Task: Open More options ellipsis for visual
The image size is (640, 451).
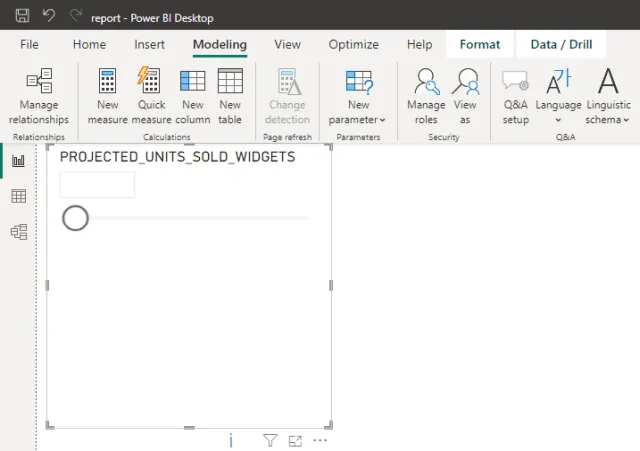Action: (x=320, y=440)
